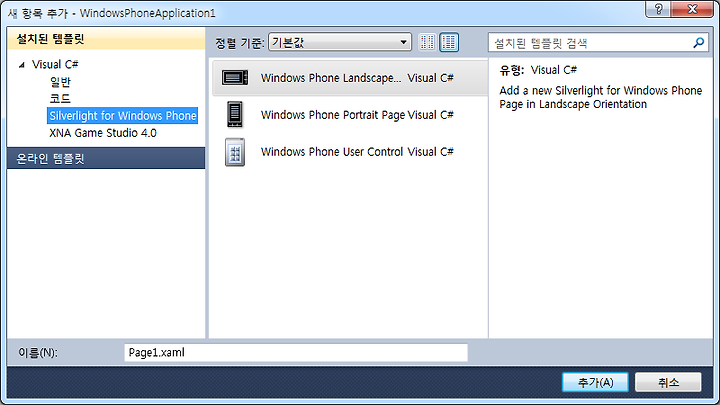Open the 정렬 기준 sort dropdown
This screenshot has width=720, height=405.
click(x=340, y=42)
